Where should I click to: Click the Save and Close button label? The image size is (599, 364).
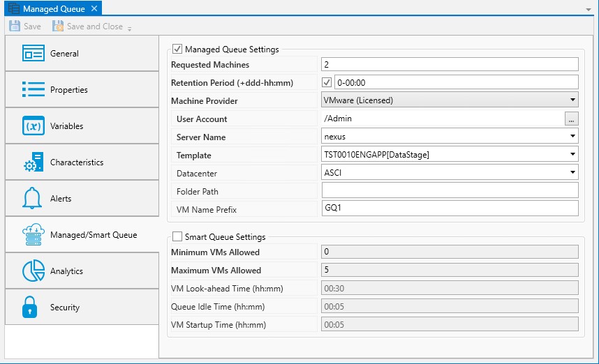(95, 26)
